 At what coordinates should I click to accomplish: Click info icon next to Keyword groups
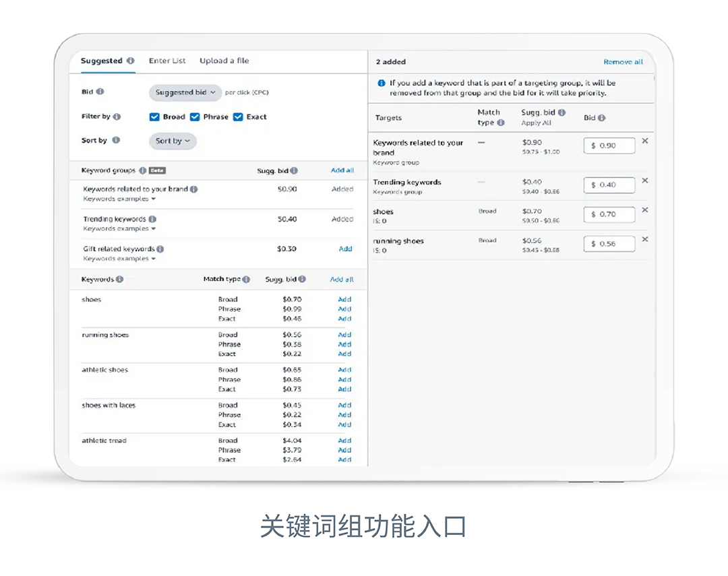click(142, 170)
